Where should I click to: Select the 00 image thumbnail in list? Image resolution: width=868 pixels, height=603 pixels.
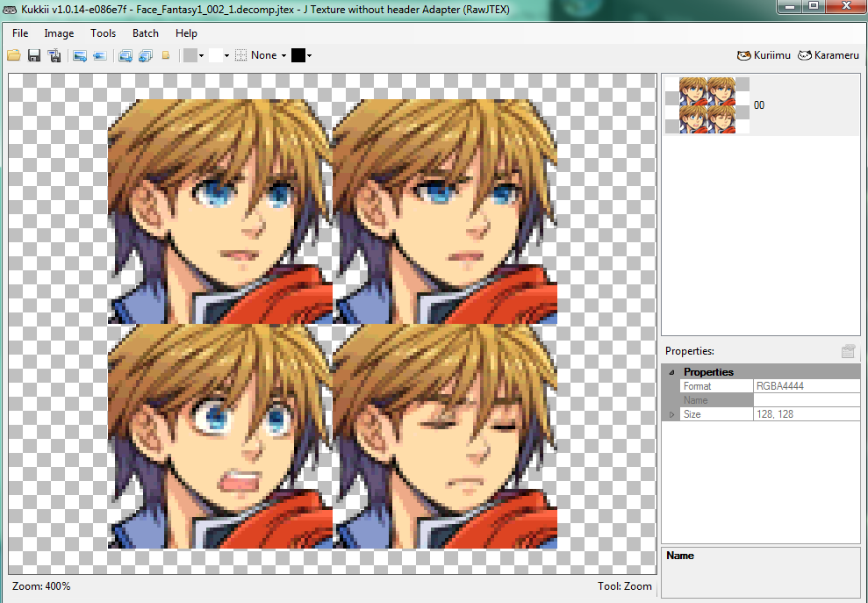(x=707, y=105)
